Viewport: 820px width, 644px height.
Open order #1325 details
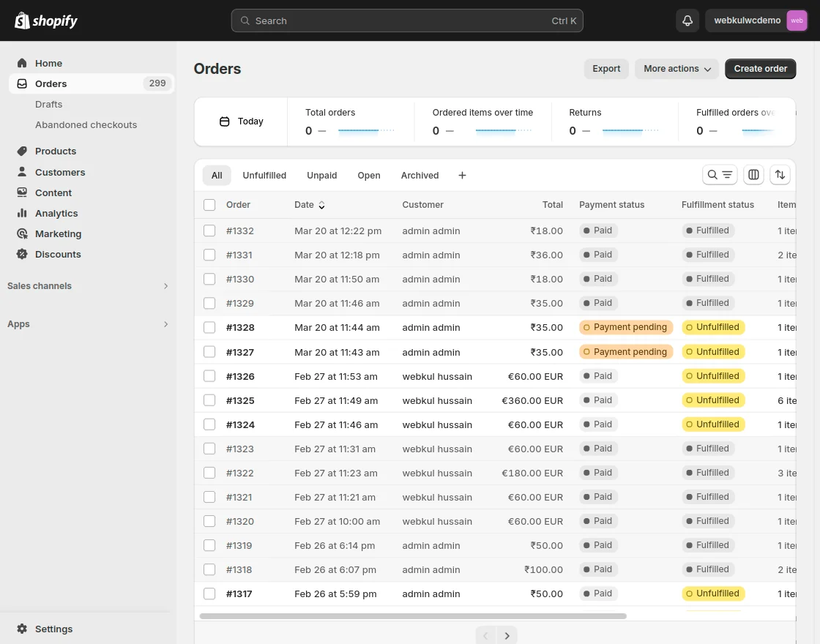click(240, 400)
